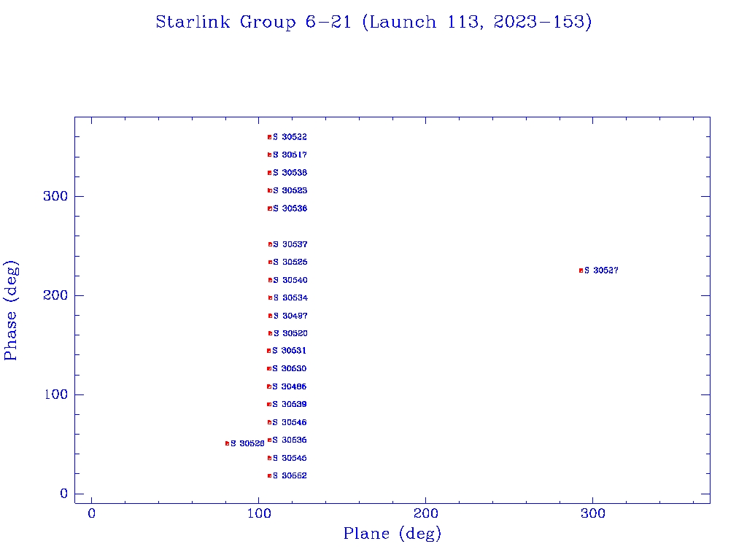The height and width of the screenshot is (560, 747).
Task: Click the x-axis tick label '300'
Action: pos(593,513)
